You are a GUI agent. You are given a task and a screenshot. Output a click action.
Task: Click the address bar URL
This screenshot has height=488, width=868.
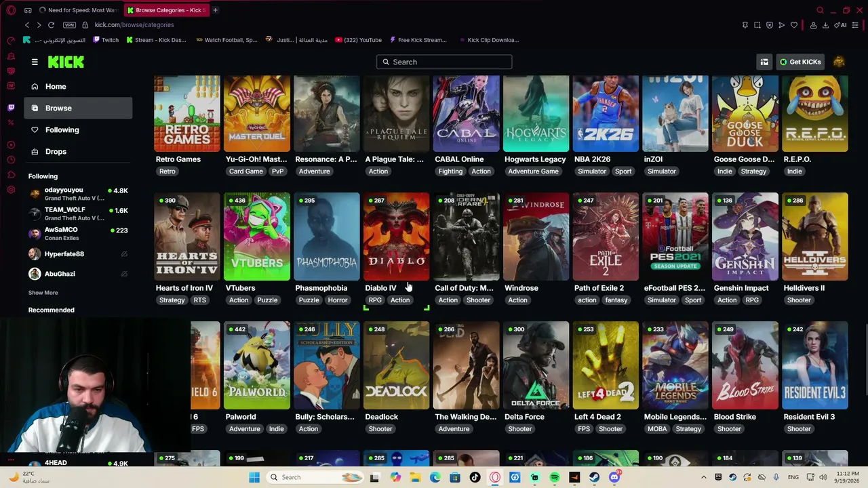click(134, 25)
